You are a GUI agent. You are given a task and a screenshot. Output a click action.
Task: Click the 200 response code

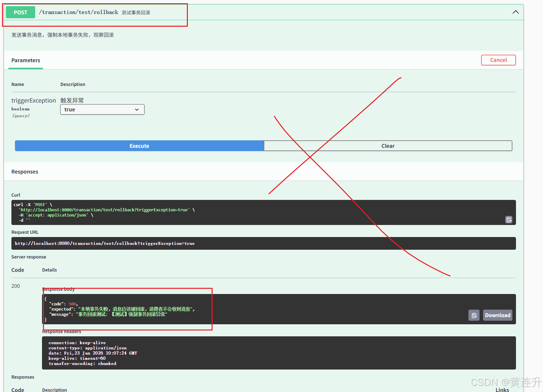16,286
